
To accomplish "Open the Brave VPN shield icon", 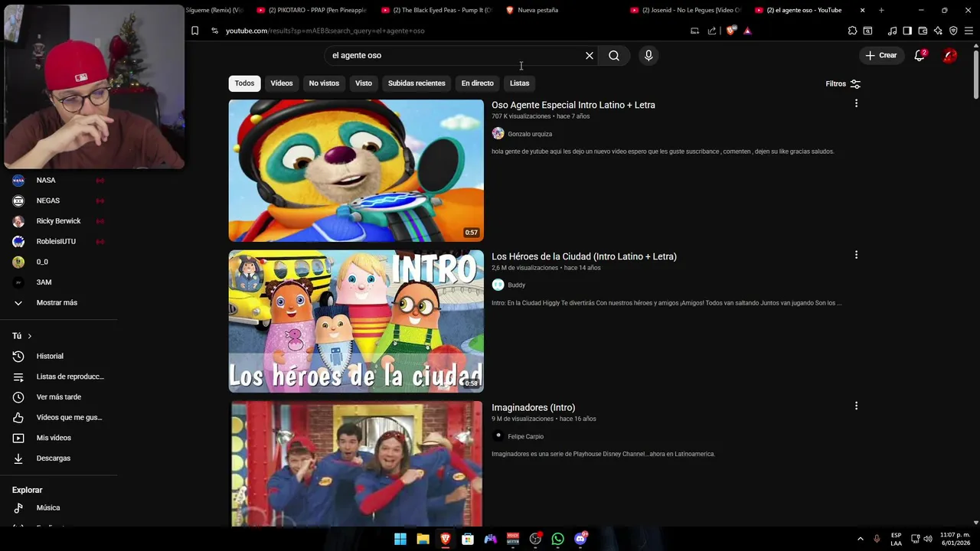I will pyautogui.click(x=953, y=31).
